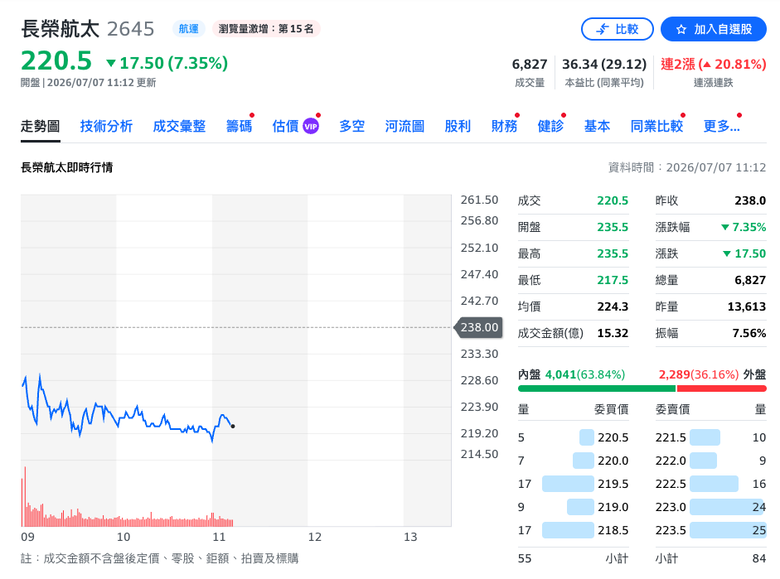This screenshot has width=780, height=579.
Task: Click the 昨收 238.0 value
Action: (x=750, y=200)
